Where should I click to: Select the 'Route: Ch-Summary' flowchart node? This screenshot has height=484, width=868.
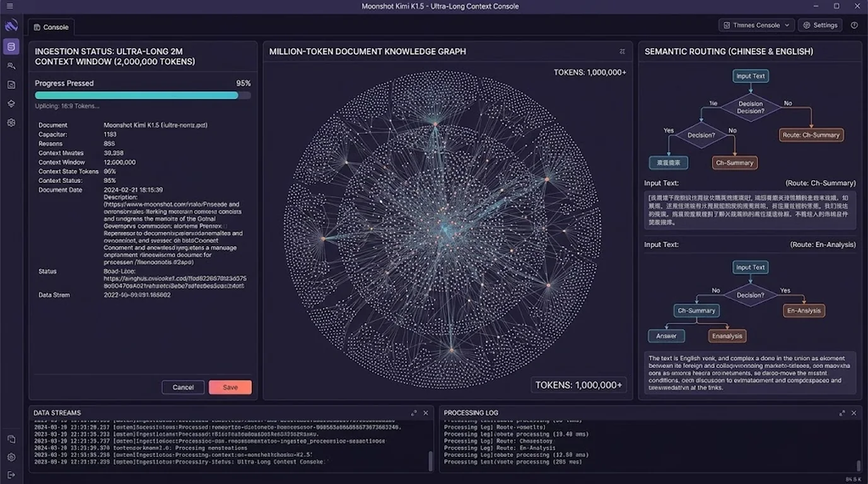tap(811, 135)
